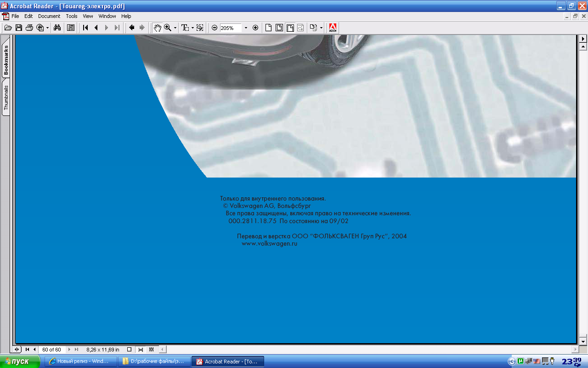Expand the zoom tool options arrow
The height and width of the screenshot is (368, 588).
[x=175, y=28]
